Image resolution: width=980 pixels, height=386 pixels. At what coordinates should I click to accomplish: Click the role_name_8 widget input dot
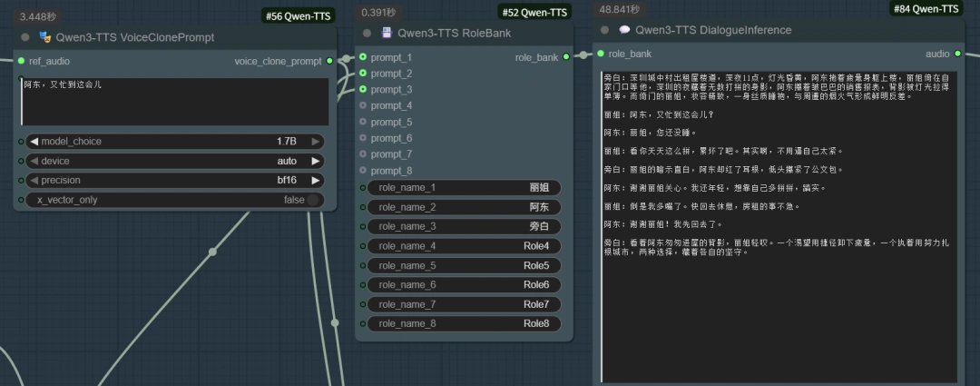pyautogui.click(x=363, y=323)
